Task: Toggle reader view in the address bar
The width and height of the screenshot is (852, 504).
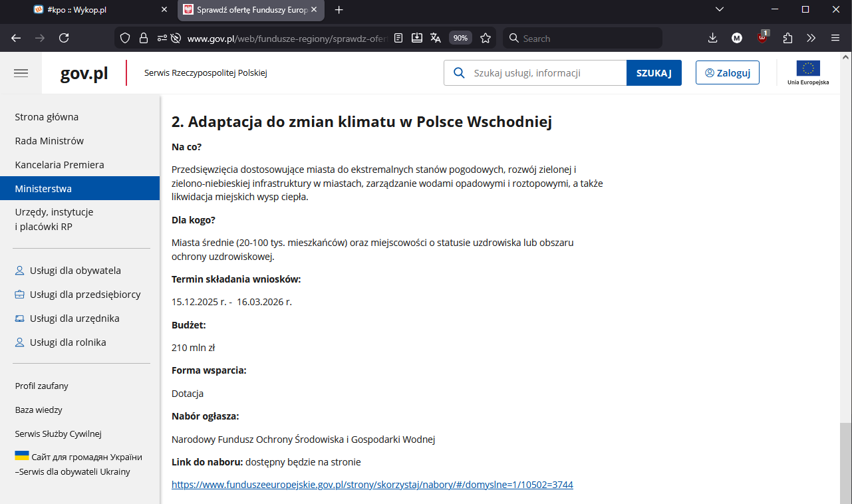Action: tap(398, 38)
